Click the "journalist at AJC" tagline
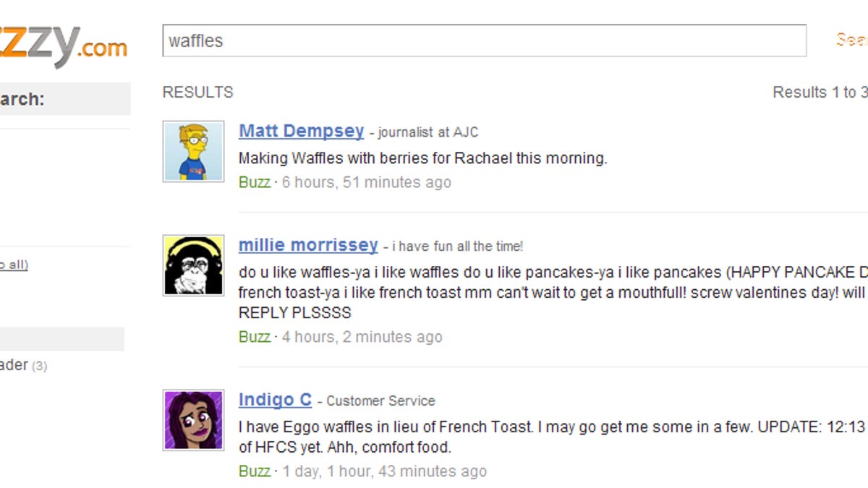This screenshot has height=488, width=868. point(427,132)
